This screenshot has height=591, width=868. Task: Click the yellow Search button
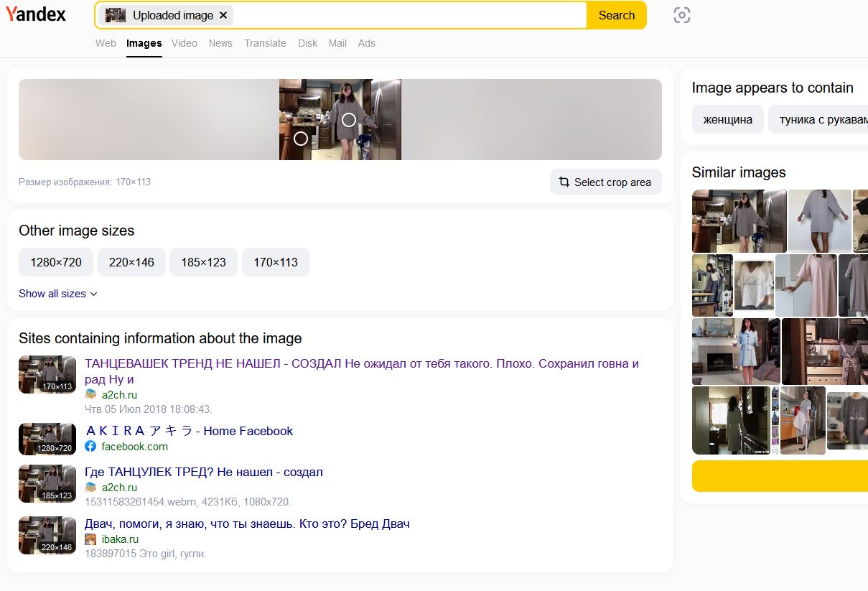[617, 15]
